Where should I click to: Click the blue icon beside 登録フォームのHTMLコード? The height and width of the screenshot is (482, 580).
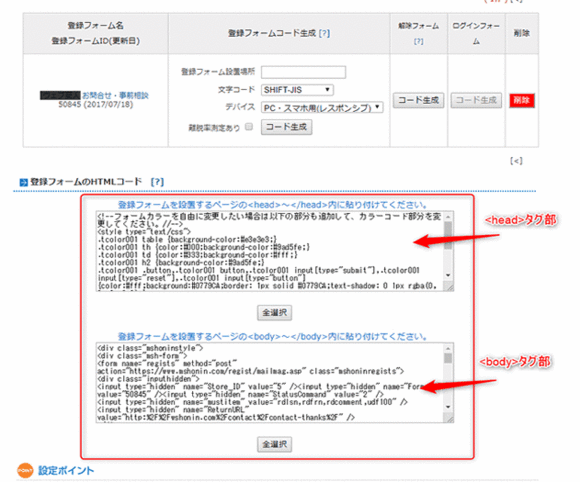[24, 182]
